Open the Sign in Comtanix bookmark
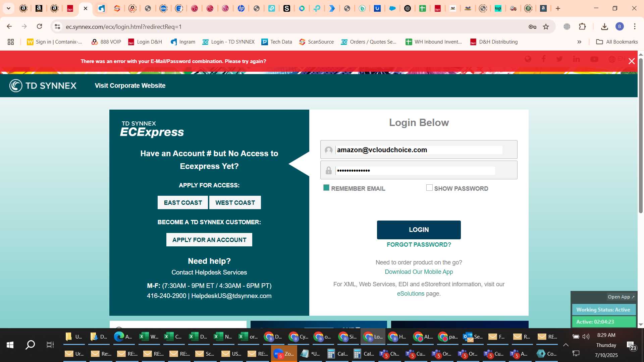Viewport: 644px width, 362px height. click(54, 42)
